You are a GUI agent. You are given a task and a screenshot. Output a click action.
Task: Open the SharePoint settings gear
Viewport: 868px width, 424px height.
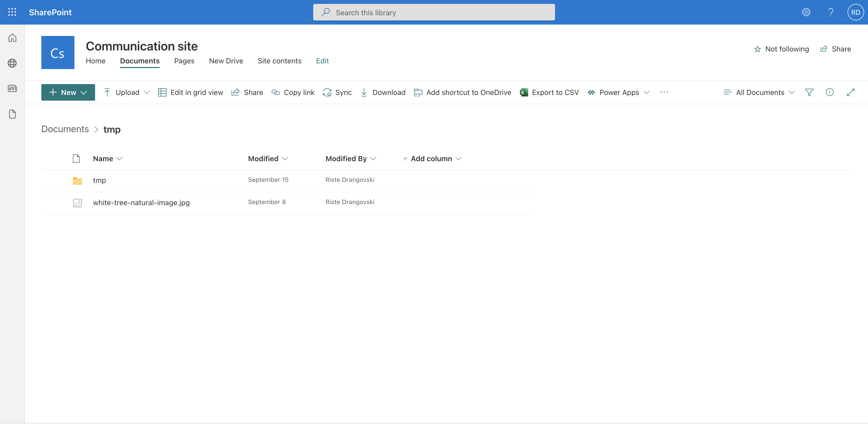coord(806,12)
